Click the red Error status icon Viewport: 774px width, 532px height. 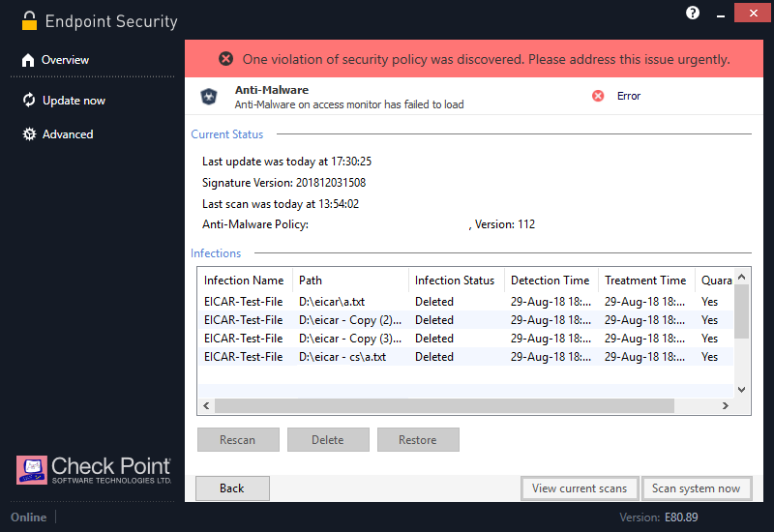[598, 96]
